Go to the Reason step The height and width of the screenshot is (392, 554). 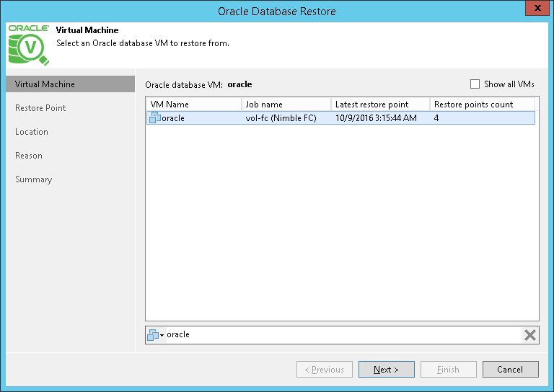click(29, 156)
